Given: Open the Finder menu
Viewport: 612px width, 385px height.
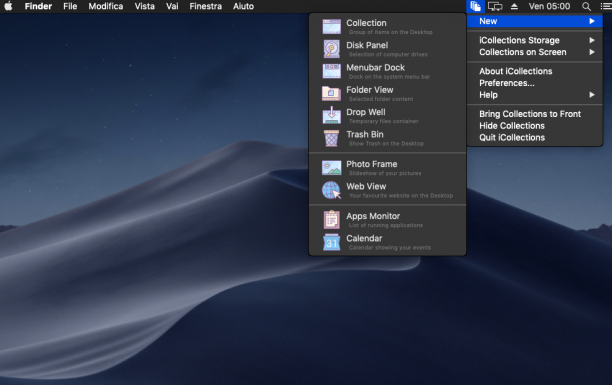Looking at the screenshot, I should tap(38, 6).
